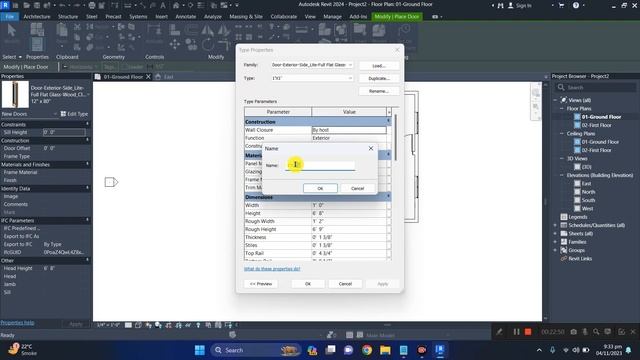Click the Windows Start button
Image resolution: width=640 pixels, height=360 pixels.
[x=200, y=350]
